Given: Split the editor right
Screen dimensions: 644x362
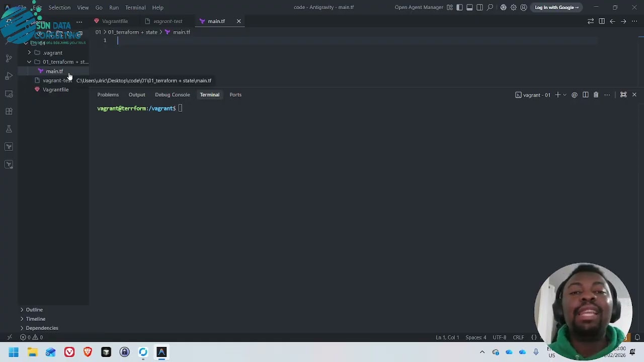Looking at the screenshot, I should coord(602,21).
